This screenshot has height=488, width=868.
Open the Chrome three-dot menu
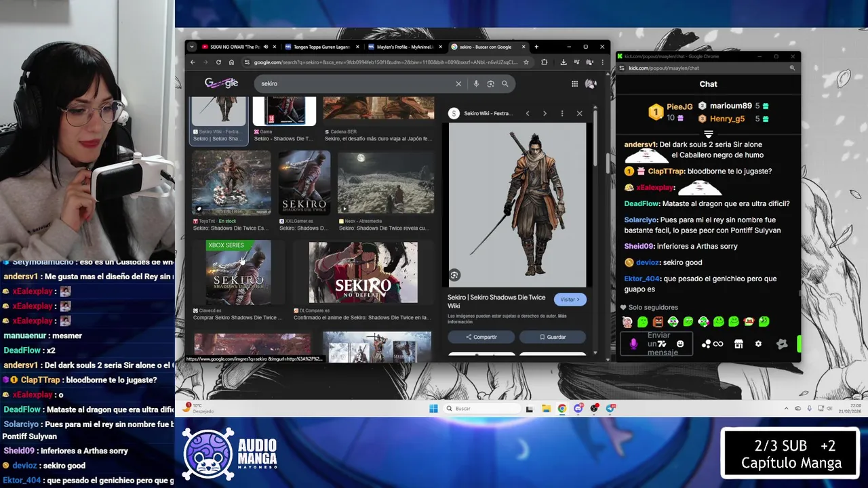tap(602, 62)
